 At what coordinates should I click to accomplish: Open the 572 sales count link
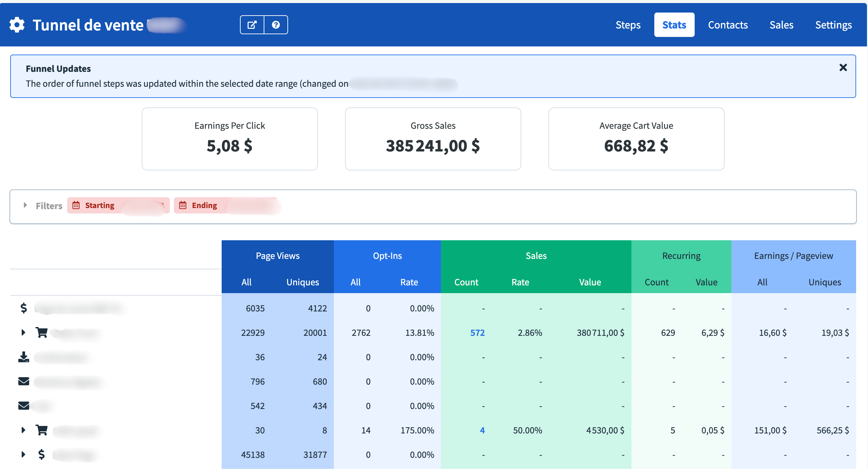click(477, 333)
